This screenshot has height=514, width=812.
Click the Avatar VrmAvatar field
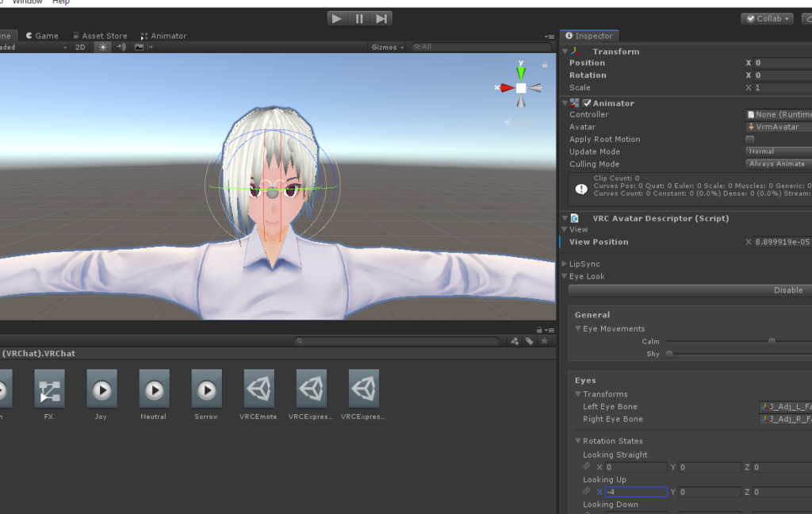click(x=779, y=127)
